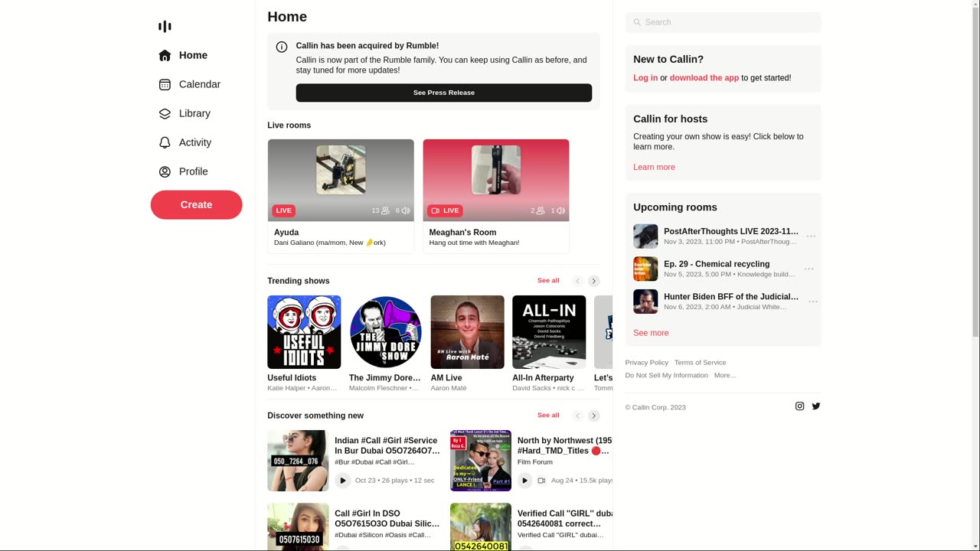Click the 'Hang out time with Meaghan!' text
The height and width of the screenshot is (551, 980).
point(475,243)
